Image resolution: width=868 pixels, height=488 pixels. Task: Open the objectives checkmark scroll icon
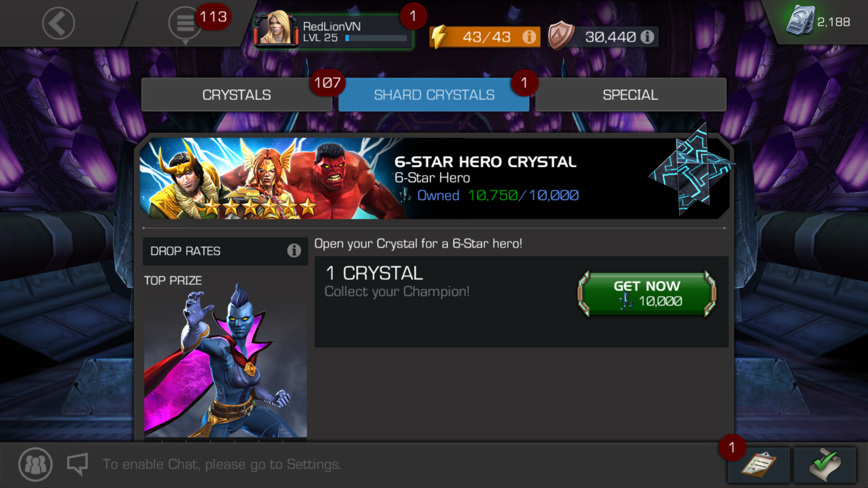pos(825,464)
